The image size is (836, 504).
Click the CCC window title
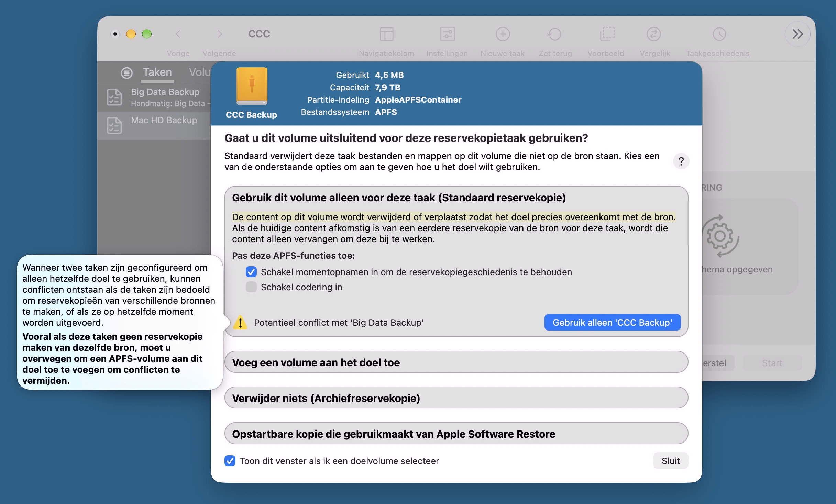click(x=259, y=34)
